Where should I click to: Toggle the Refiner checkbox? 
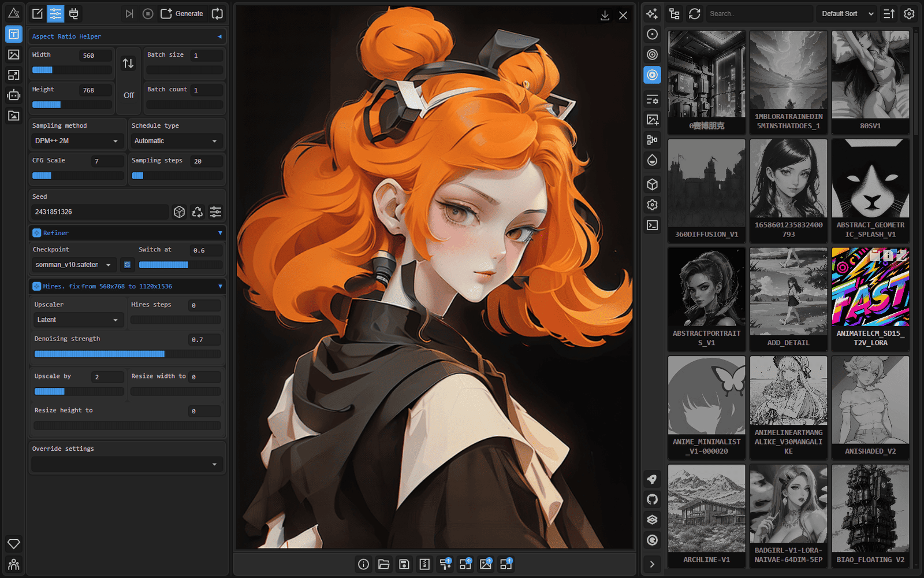[x=36, y=233]
